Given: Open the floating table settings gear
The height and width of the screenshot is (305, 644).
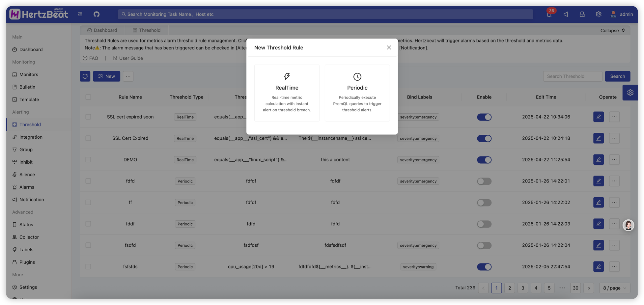Looking at the screenshot, I should pyautogui.click(x=630, y=93).
